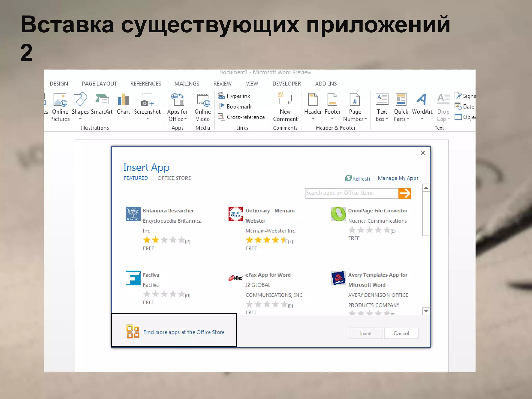
Task: Click the Insert button
Action: [x=365, y=333]
